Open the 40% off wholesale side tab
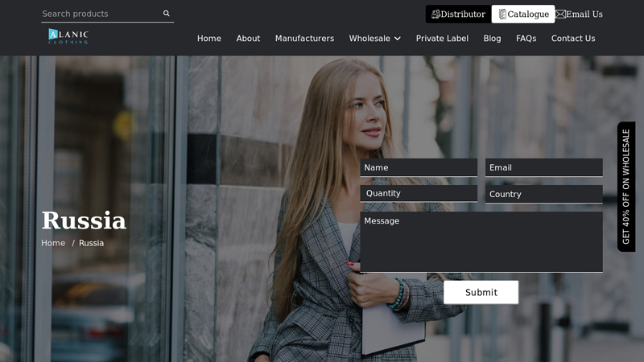 [x=626, y=187]
